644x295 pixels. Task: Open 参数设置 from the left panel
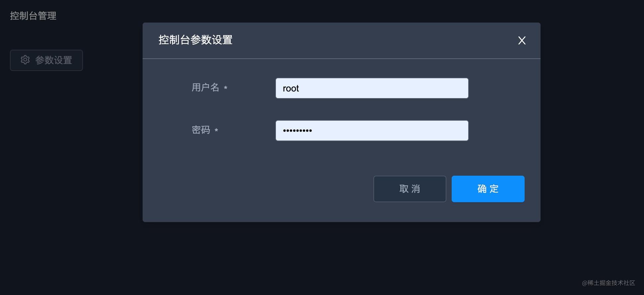[46, 60]
